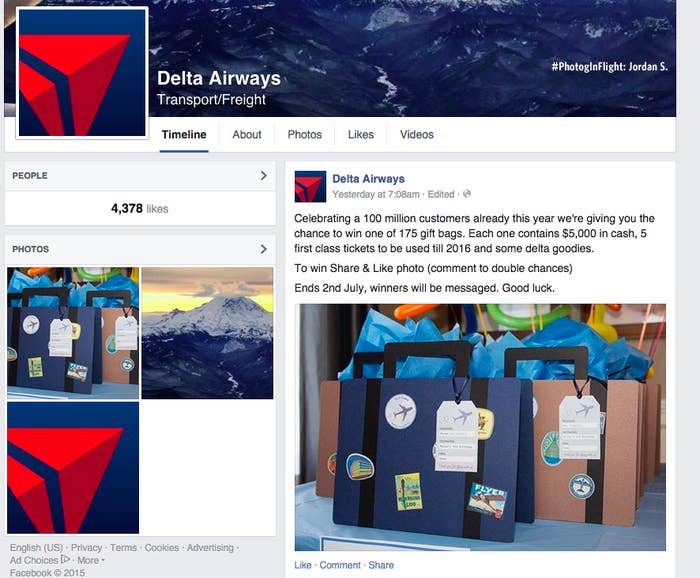Screen dimensions: 700x578
Task: Click the Delta Airways profile picture logo
Action: point(82,73)
